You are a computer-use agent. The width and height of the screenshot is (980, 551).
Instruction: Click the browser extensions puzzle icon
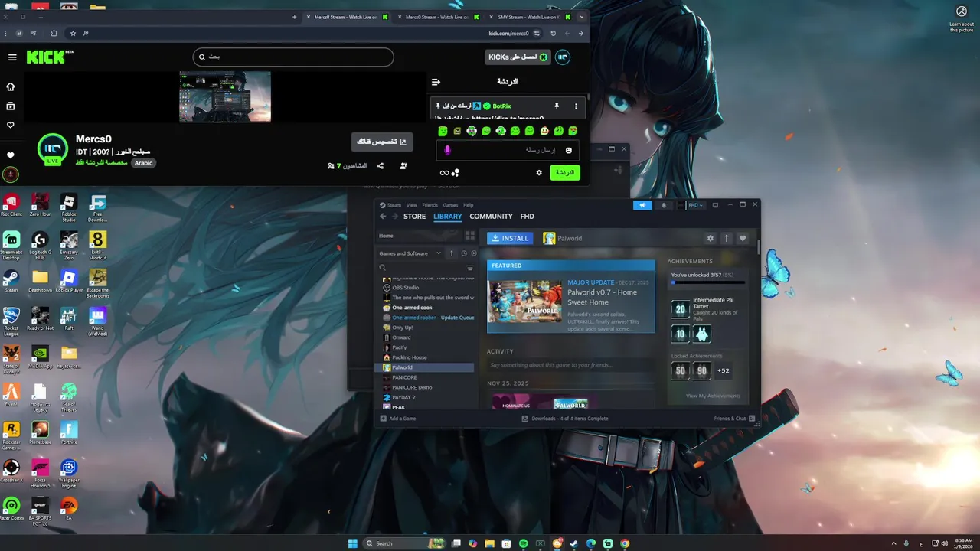[x=54, y=34]
